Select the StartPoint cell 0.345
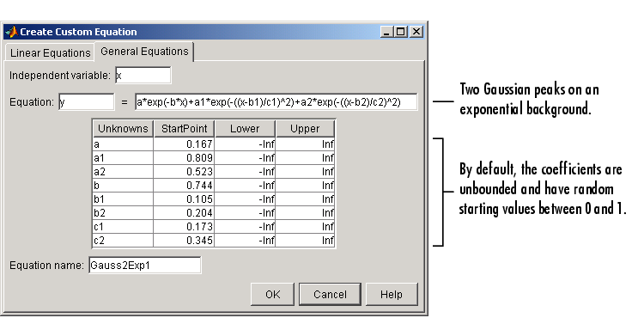The image size is (644, 324). tap(184, 240)
